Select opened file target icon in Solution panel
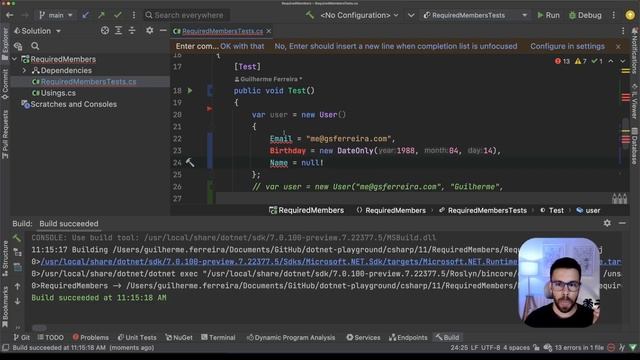The height and width of the screenshot is (360, 640). pos(105,31)
